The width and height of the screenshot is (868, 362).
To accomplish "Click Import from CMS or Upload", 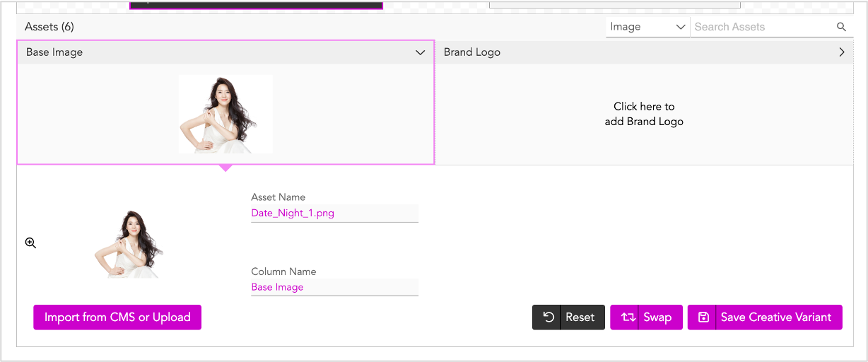I will point(117,317).
